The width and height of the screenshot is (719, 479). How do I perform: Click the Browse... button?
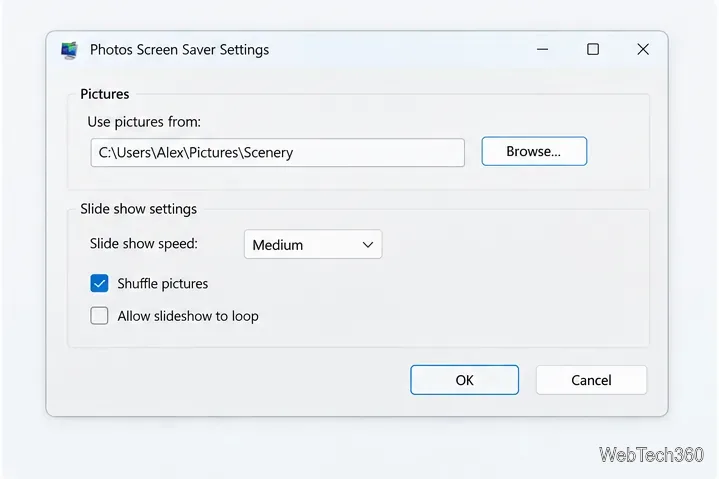[x=534, y=151]
